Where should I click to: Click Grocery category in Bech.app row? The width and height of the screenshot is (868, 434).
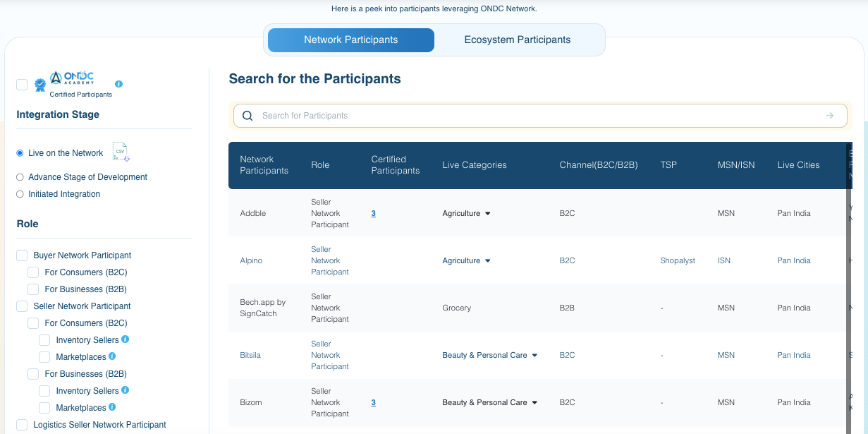(457, 308)
